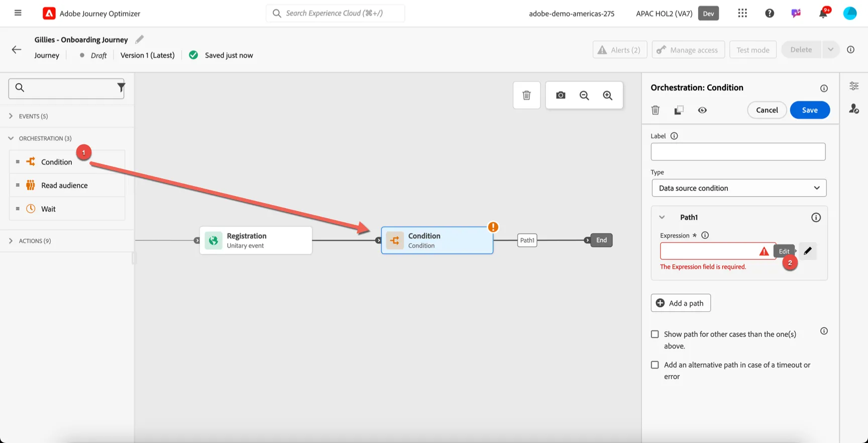The image size is (868, 443).
Task: Zoom in on the journey canvas
Action: 608,95
